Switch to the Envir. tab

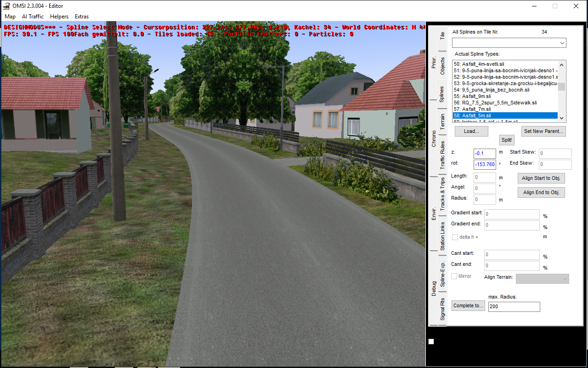pyautogui.click(x=433, y=214)
